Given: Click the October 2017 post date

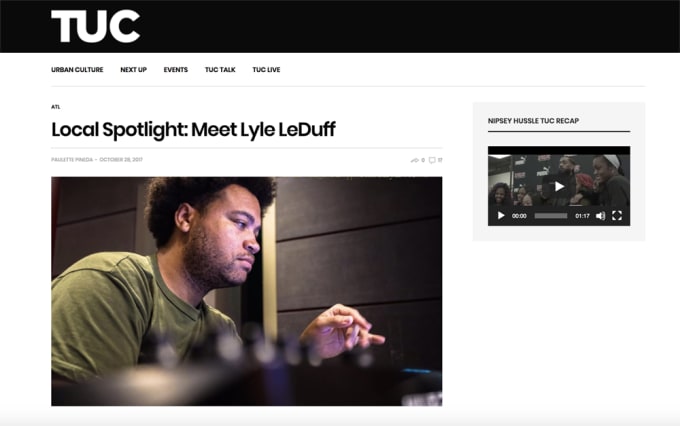Looking at the screenshot, I should [x=121, y=160].
